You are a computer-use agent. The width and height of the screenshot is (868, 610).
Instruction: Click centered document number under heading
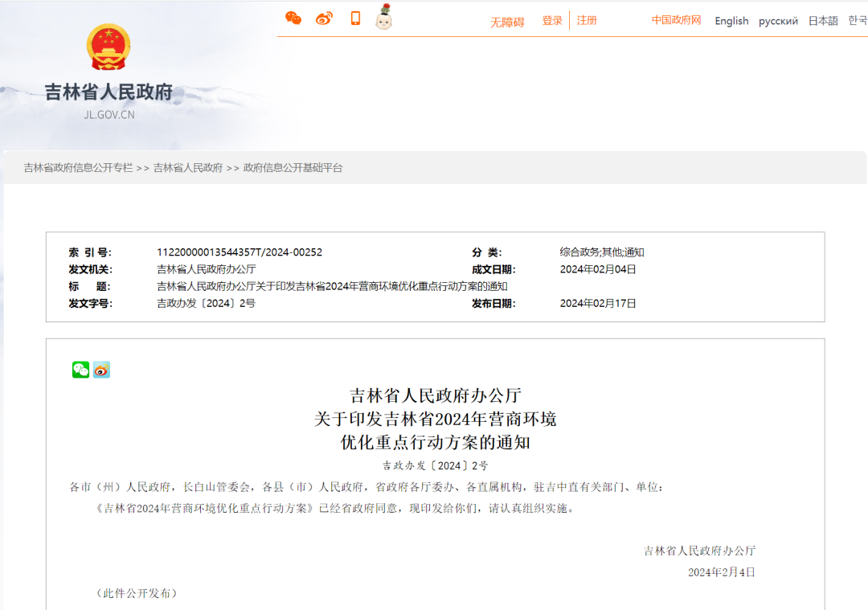435,465
